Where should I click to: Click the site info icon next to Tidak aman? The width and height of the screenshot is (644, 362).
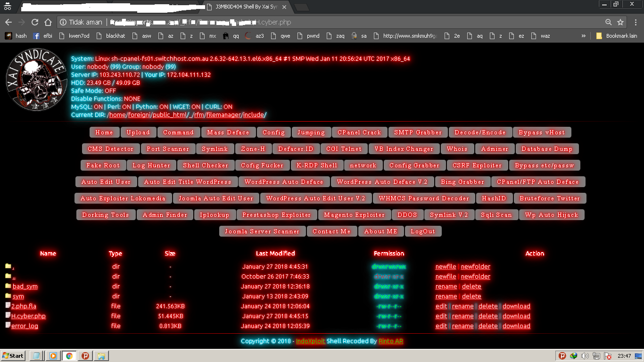pos(63,22)
